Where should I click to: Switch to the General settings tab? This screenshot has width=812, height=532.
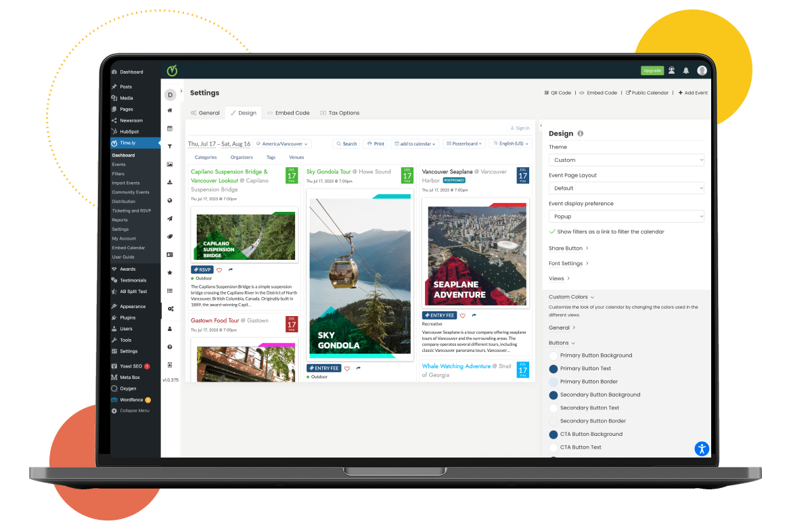[x=205, y=113]
